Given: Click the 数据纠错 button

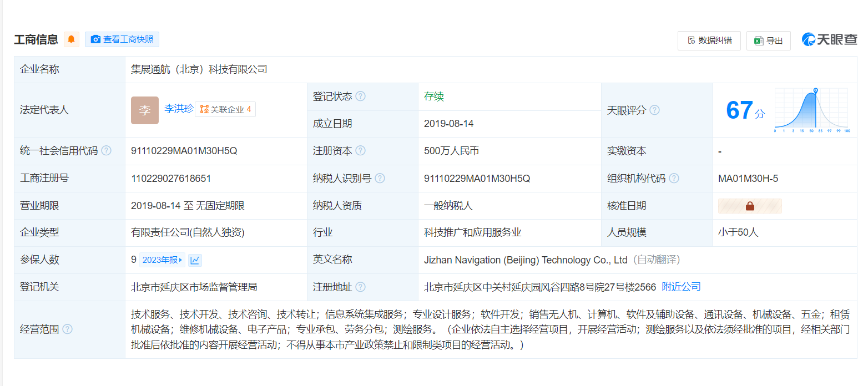Looking at the screenshot, I should 709,40.
